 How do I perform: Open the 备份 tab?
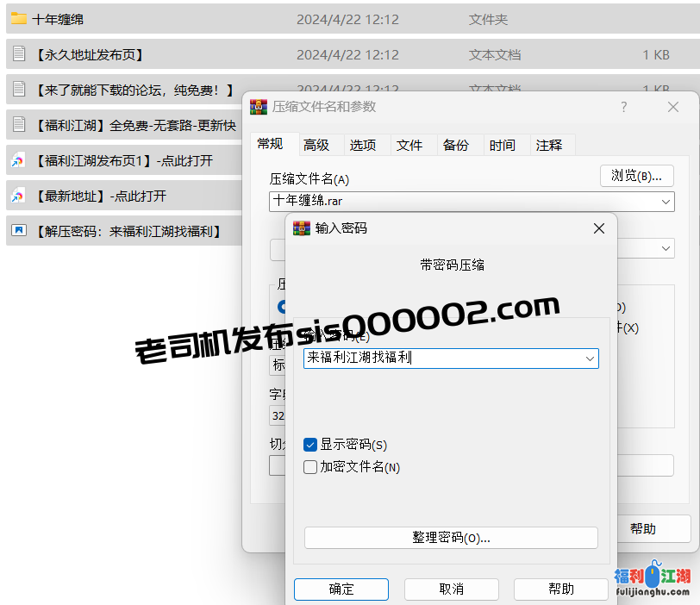coord(456,145)
